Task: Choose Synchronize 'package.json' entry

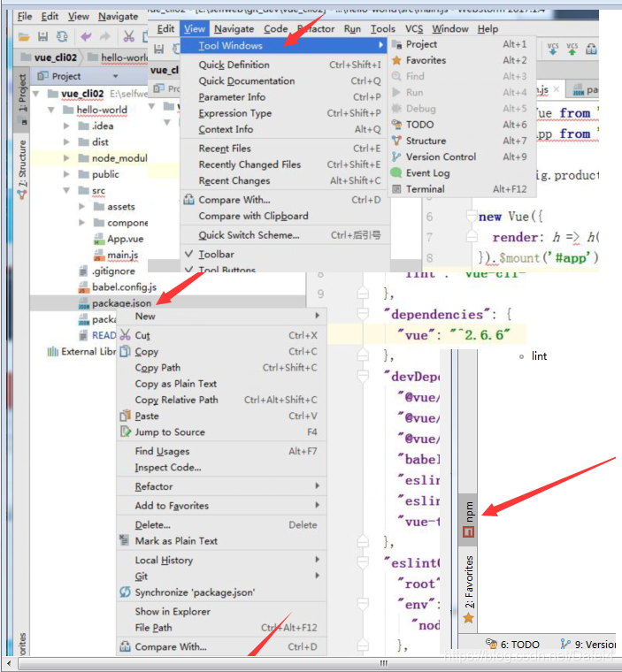Action: [x=221, y=592]
